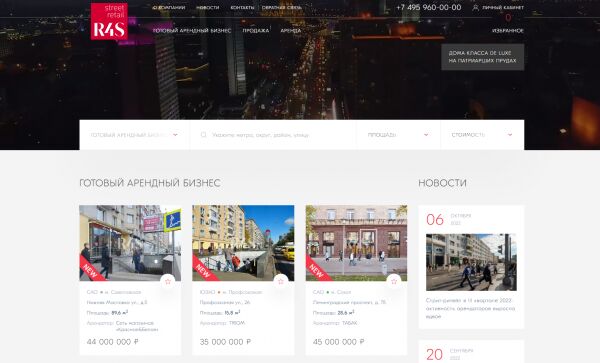Open the news photo dated 06 October
The image size is (600, 363).
(471, 262)
